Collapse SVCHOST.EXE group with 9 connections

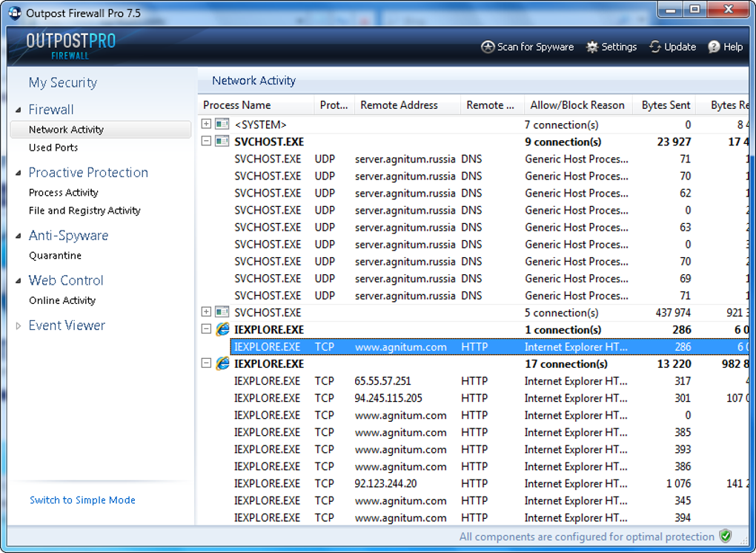coord(206,142)
